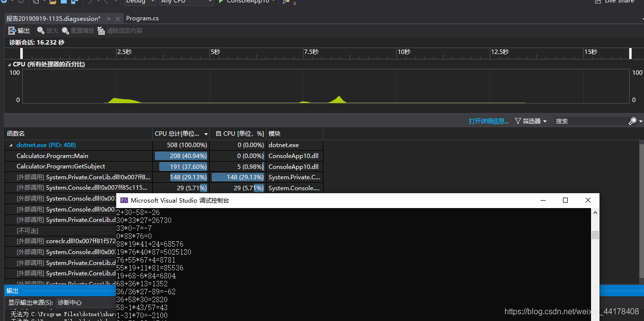Pin the diagsession report tab
Viewport: 644px width, 321px height.
pyautogui.click(x=109, y=19)
